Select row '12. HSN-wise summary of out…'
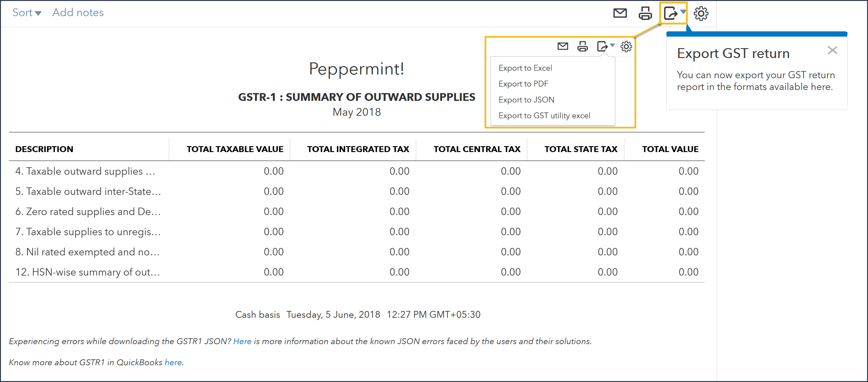This screenshot has height=382, width=868. coord(357,272)
